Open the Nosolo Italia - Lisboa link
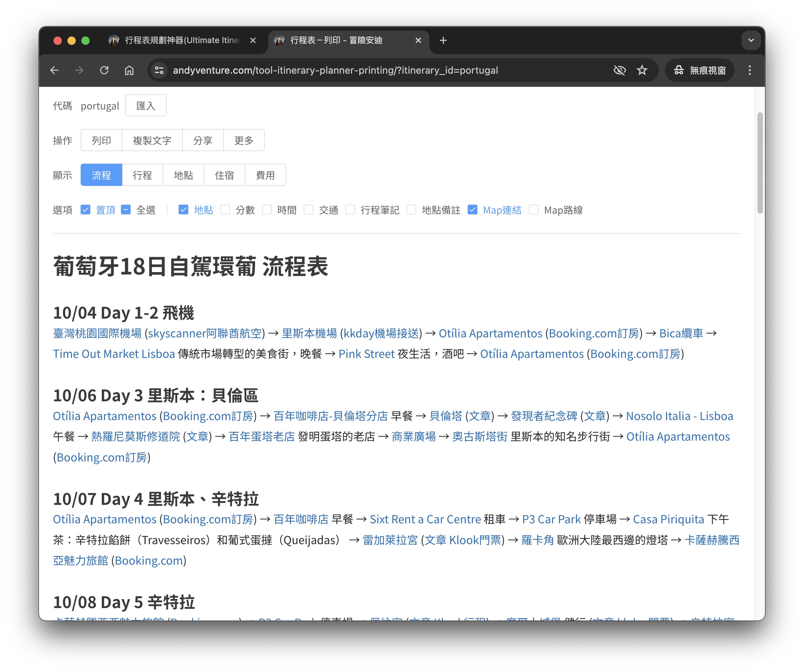804x672 pixels. (680, 416)
